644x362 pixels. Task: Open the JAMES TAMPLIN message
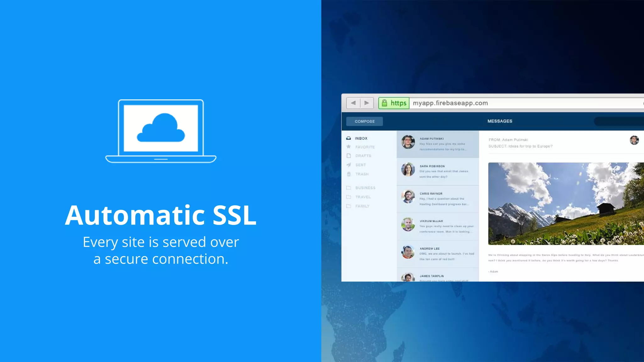(438, 275)
